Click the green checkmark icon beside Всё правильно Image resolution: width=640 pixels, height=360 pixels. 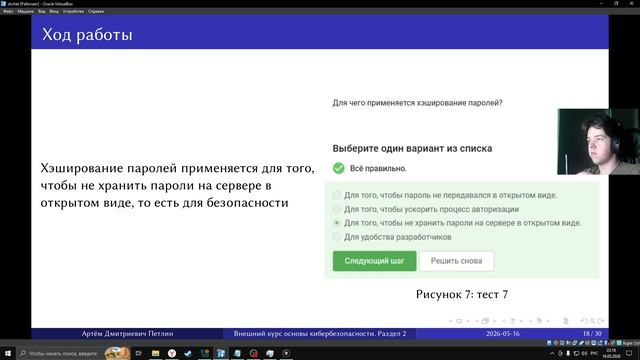(x=338, y=168)
